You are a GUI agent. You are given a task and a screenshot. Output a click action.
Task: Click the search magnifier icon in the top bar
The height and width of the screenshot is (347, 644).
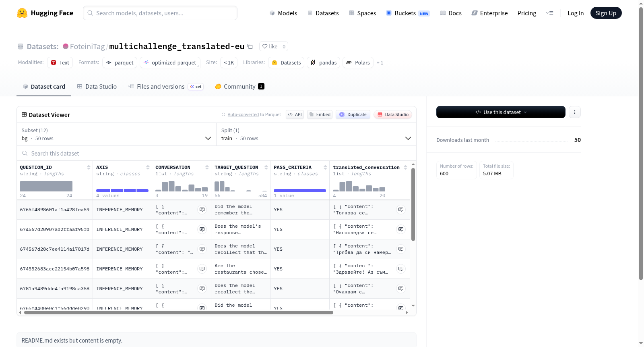click(x=90, y=13)
